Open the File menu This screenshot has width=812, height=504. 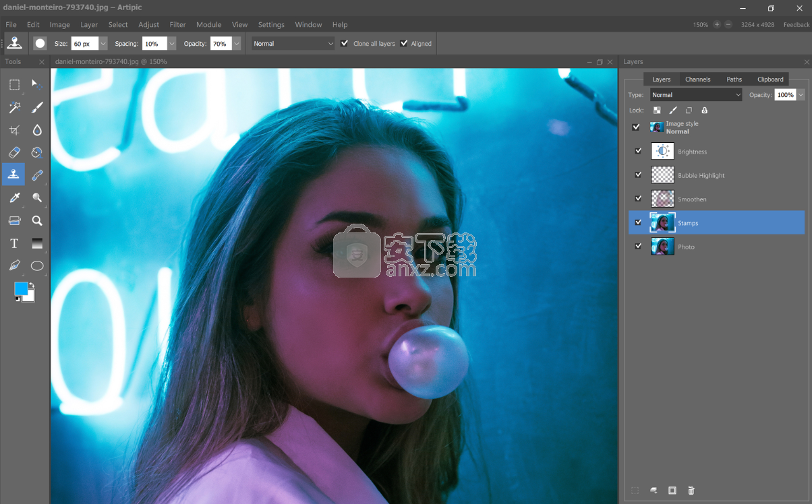tap(11, 24)
